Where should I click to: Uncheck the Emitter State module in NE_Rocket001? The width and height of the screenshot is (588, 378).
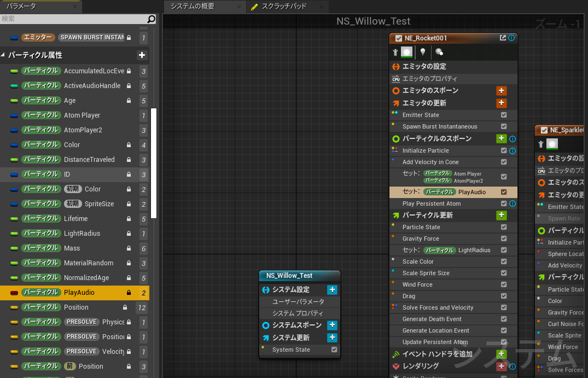coord(504,115)
